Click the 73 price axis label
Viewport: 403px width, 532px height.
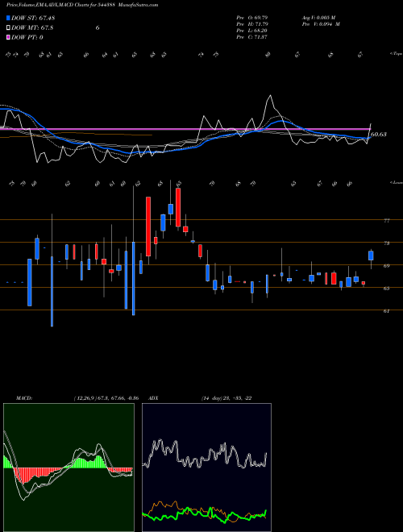pos(386,243)
